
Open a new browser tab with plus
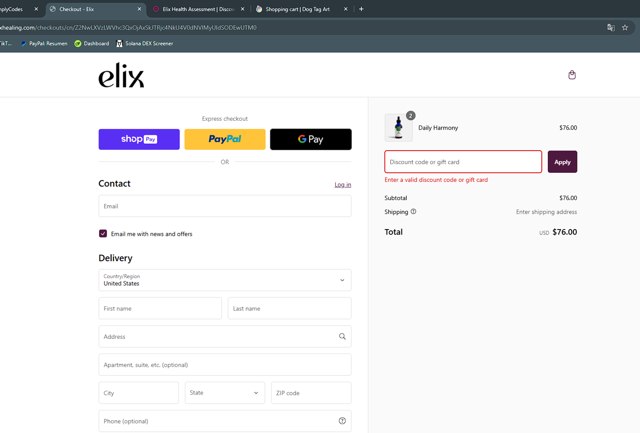click(361, 9)
